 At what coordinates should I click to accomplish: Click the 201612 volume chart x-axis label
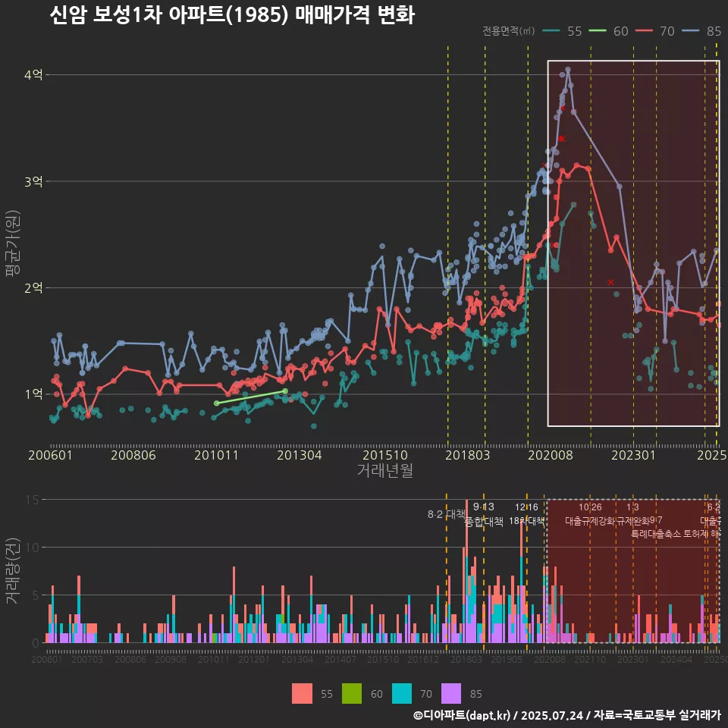pyautogui.click(x=423, y=659)
